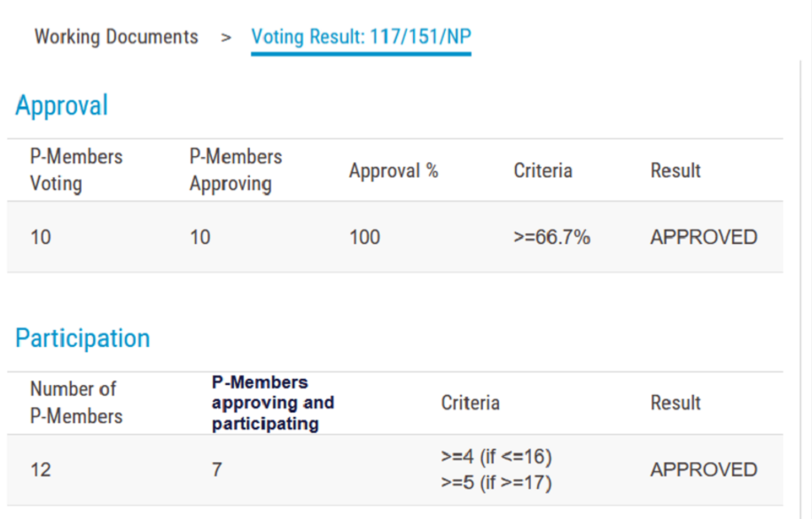Select the 10 value under P-Members Voting
The width and height of the screenshot is (812, 519).
[41, 237]
